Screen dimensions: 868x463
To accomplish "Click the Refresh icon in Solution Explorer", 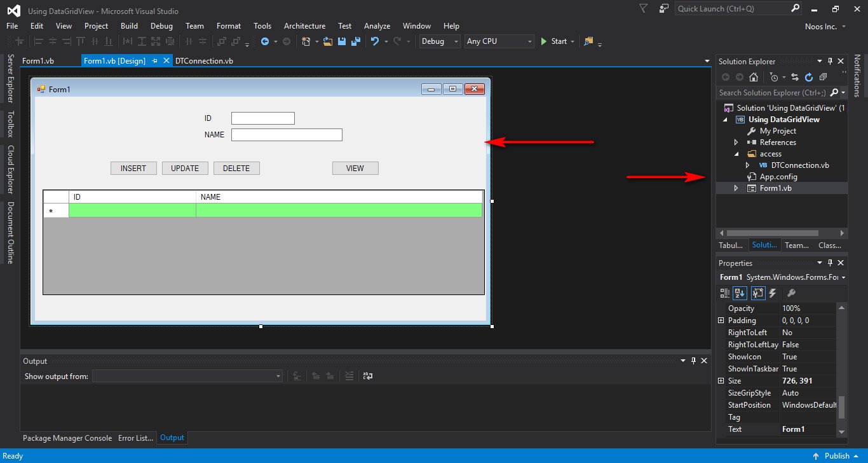I will tap(809, 77).
